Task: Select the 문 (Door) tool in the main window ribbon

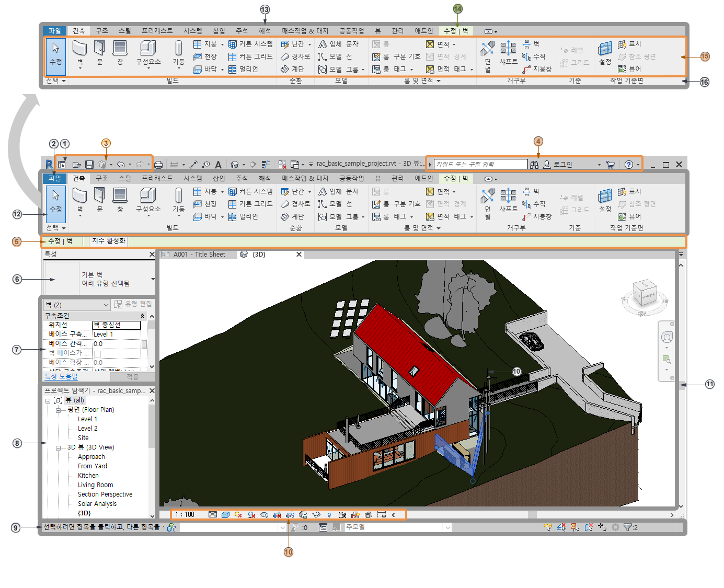Action: (x=99, y=200)
